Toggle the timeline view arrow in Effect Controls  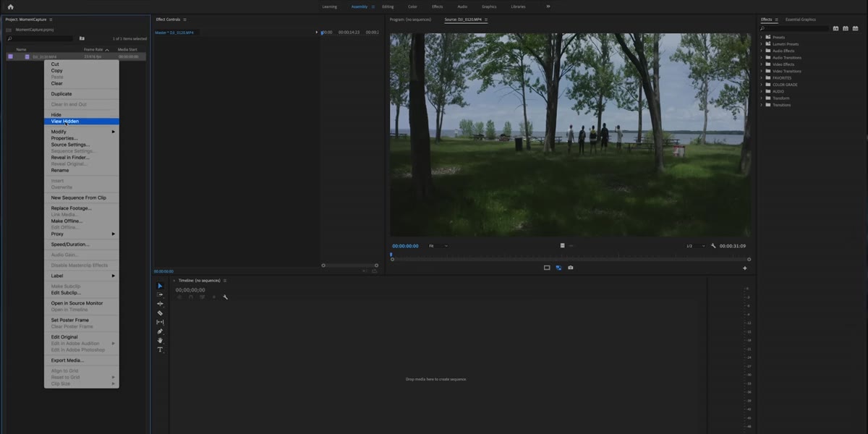pos(316,33)
